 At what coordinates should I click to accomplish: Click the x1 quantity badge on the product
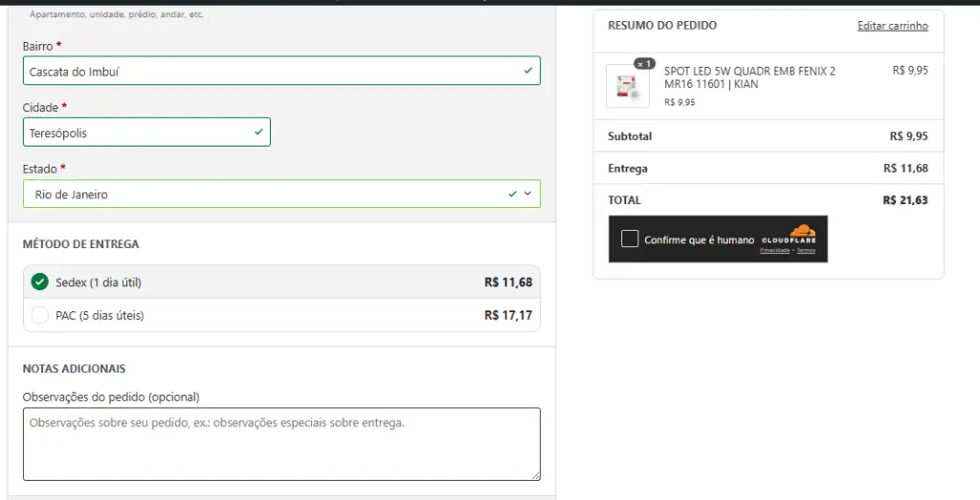pyautogui.click(x=644, y=64)
